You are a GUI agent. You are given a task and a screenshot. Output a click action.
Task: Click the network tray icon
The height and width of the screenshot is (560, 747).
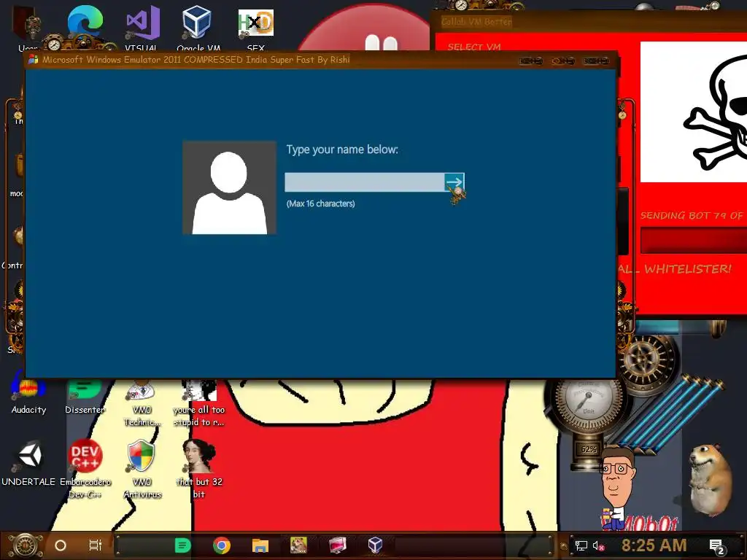tap(581, 545)
